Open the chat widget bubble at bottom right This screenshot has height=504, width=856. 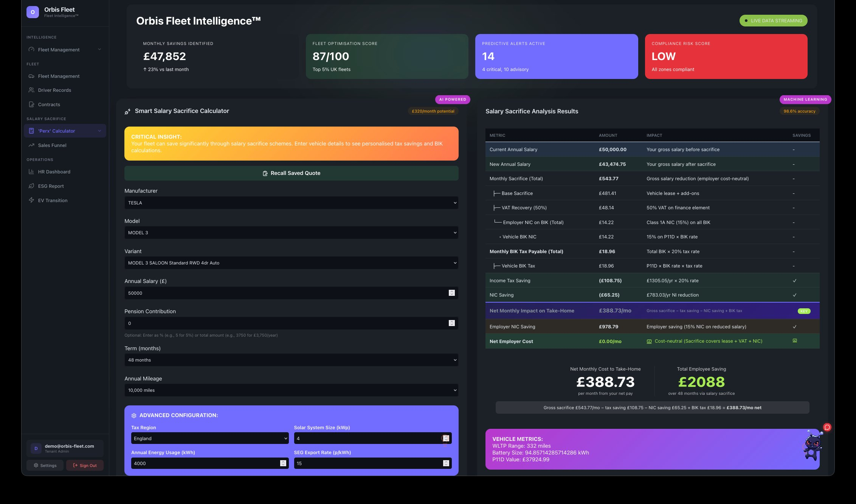pos(827,427)
